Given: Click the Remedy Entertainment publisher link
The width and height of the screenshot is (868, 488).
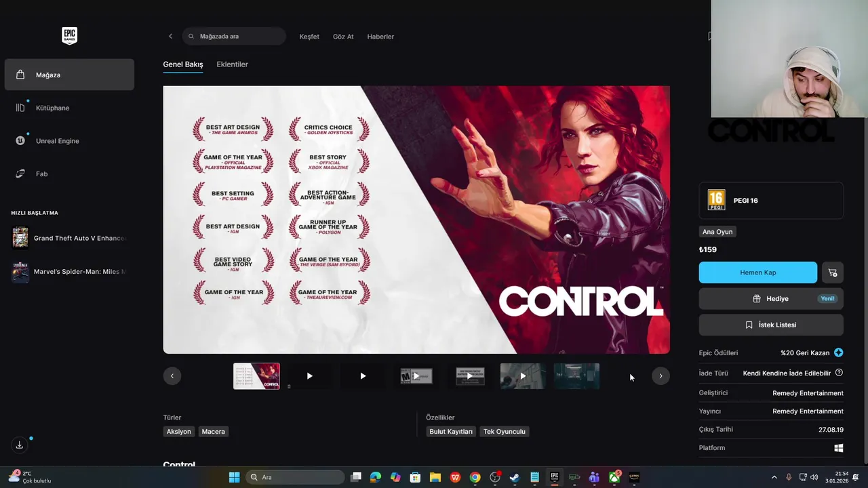Looking at the screenshot, I should 808,411.
